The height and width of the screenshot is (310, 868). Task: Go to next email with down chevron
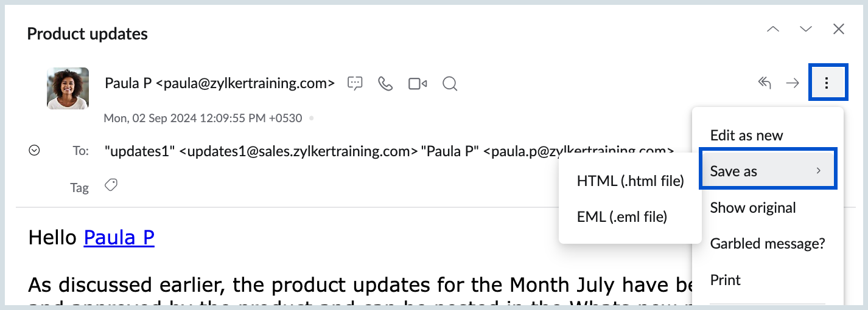tap(806, 29)
